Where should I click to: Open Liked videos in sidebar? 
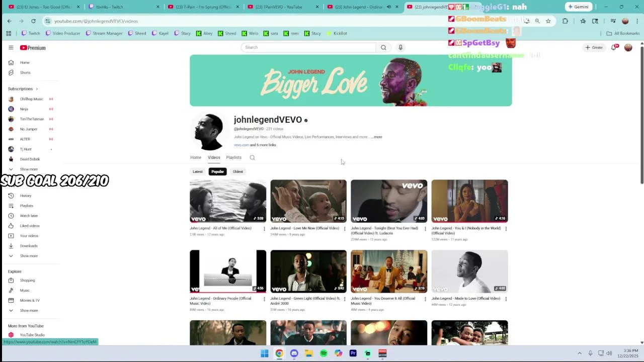30,226
